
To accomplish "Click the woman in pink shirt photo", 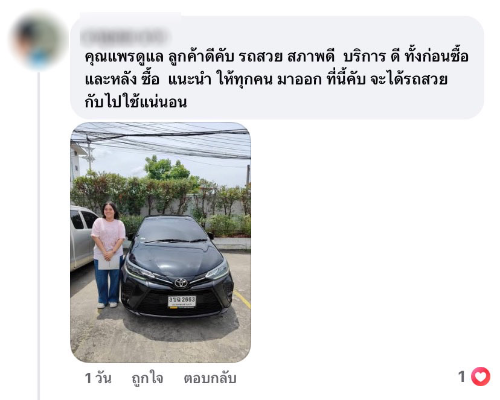I will (108, 255).
